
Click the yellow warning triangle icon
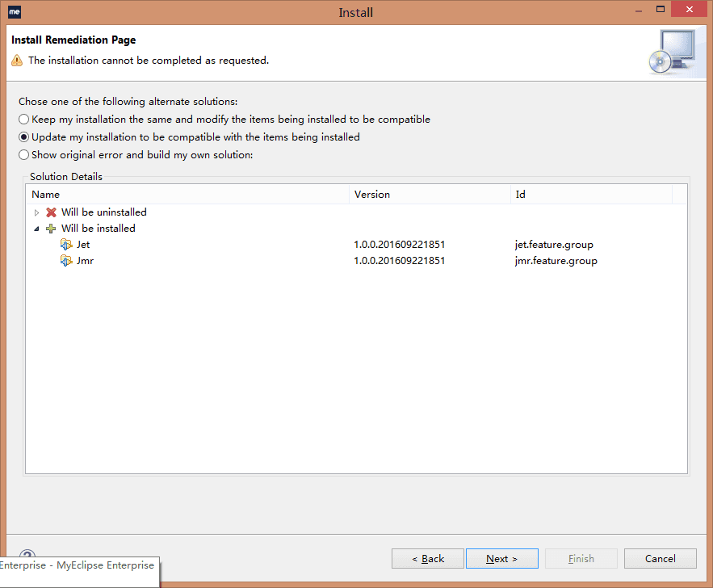17,61
